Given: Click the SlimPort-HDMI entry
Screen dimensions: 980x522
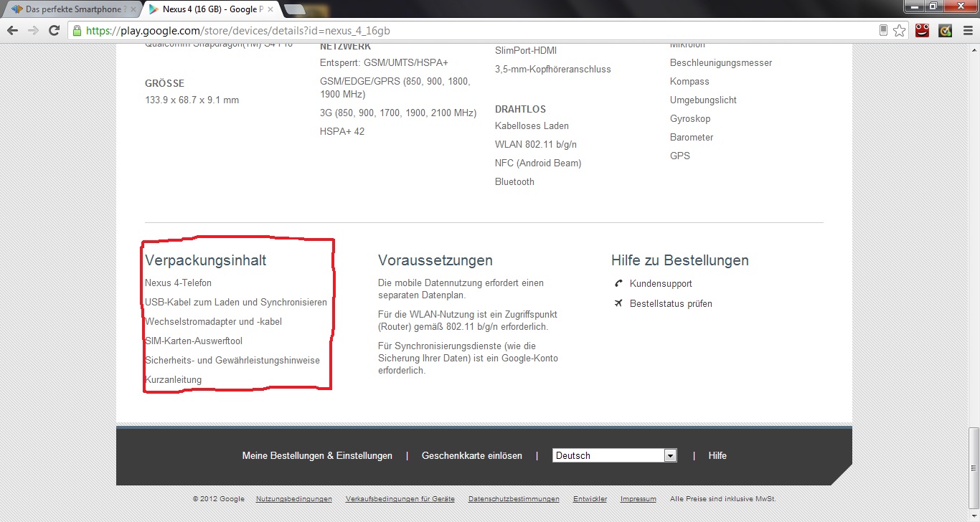Looking at the screenshot, I should (526, 51).
